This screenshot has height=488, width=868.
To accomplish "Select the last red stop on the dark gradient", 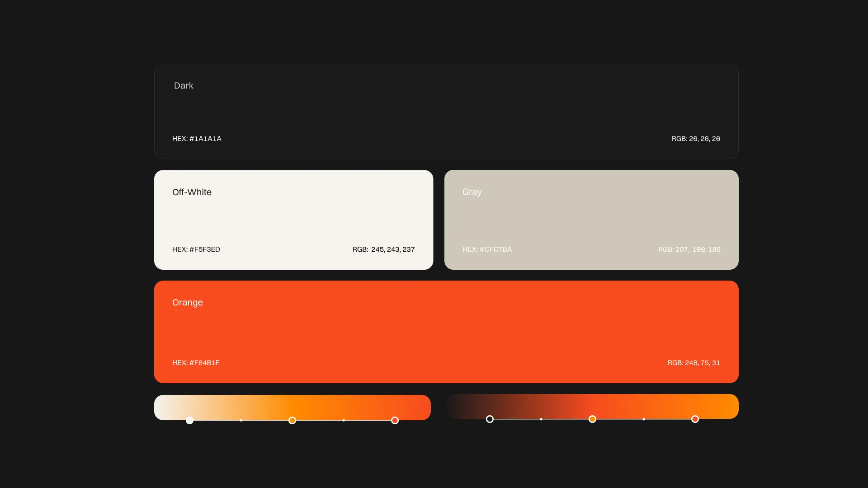I will coord(695,419).
